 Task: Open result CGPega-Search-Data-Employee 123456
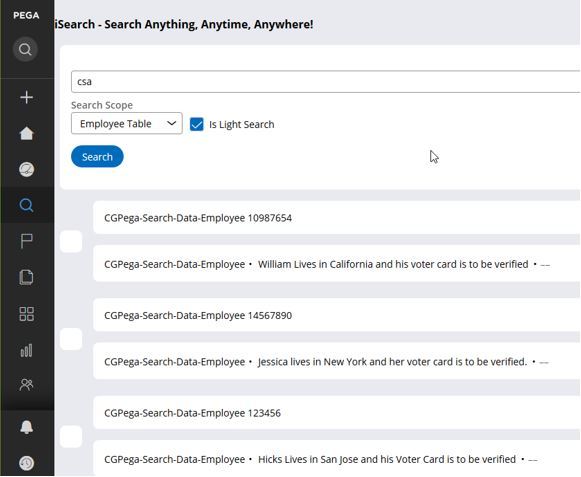pos(192,413)
